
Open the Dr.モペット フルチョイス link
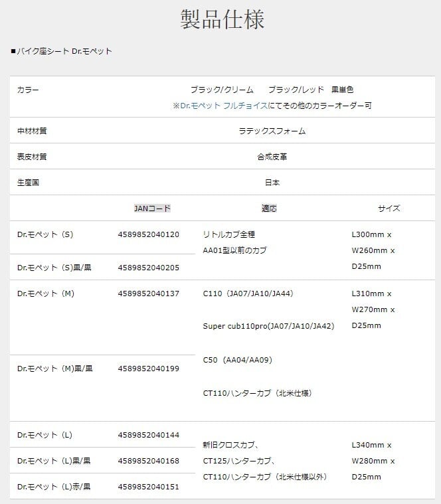224,106
